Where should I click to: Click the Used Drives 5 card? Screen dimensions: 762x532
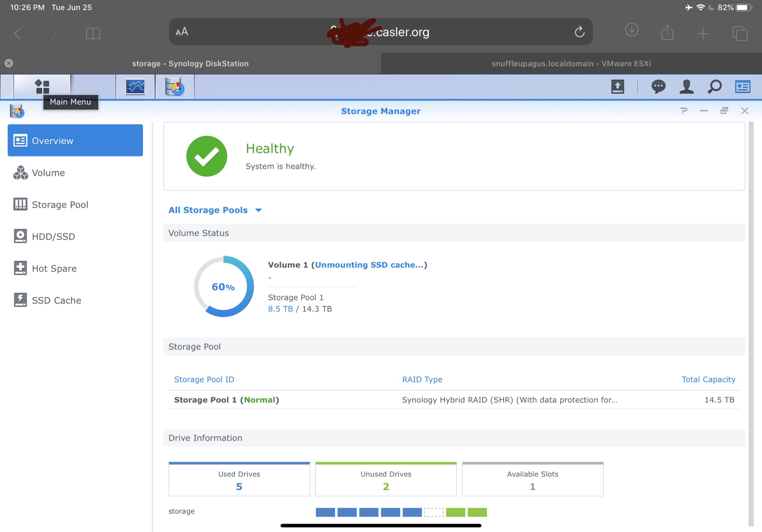click(239, 479)
